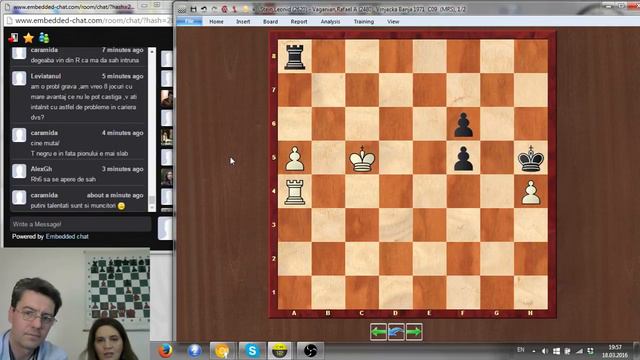Click the username AlexGh in chat
The image size is (640, 360).
41,169
